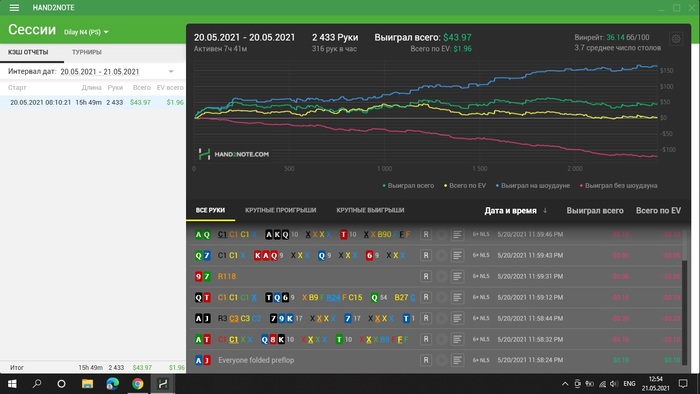This screenshot has width=700, height=394.
Task: Click ENG language indicator in tray
Action: 629,384
